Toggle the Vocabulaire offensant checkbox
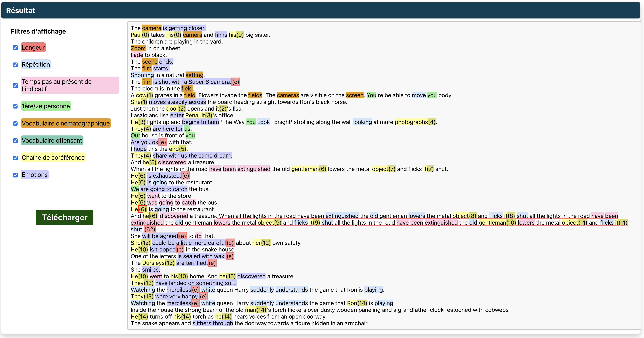 click(16, 141)
